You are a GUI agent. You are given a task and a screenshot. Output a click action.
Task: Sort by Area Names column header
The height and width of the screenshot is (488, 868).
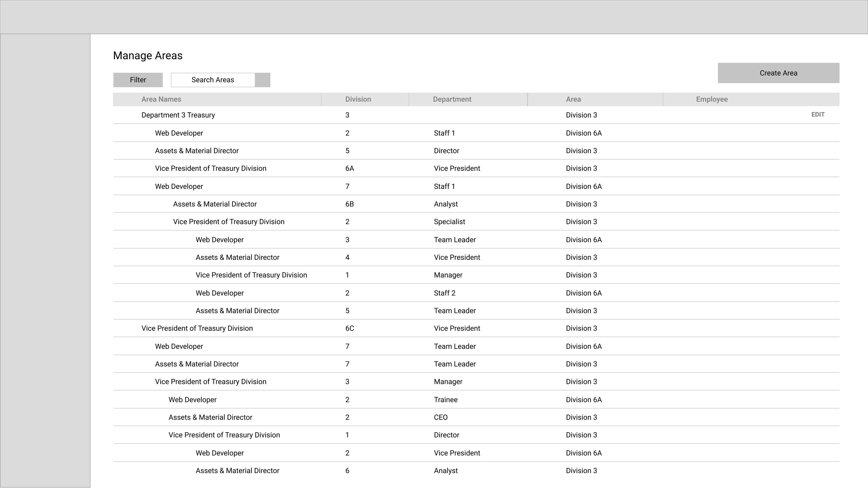coord(161,99)
